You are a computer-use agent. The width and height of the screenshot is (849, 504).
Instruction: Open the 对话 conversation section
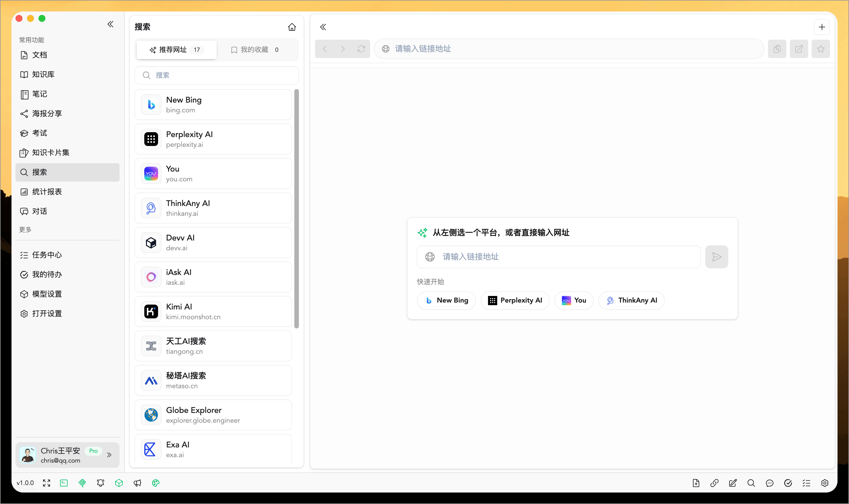click(x=40, y=211)
